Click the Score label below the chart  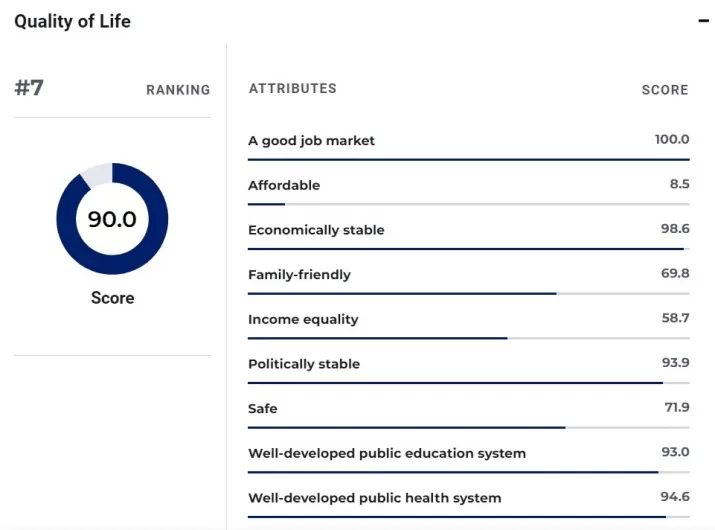[x=112, y=298]
